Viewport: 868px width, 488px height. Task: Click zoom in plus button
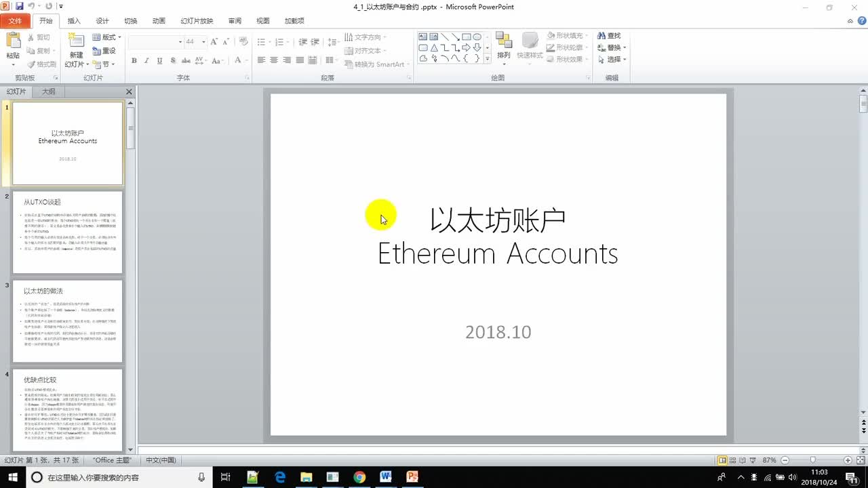point(848,460)
